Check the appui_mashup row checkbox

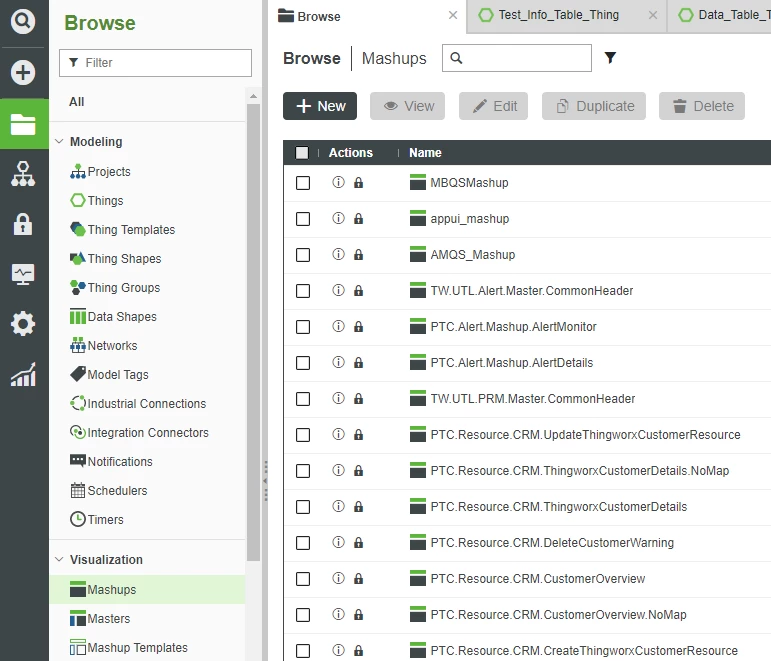[x=303, y=219]
